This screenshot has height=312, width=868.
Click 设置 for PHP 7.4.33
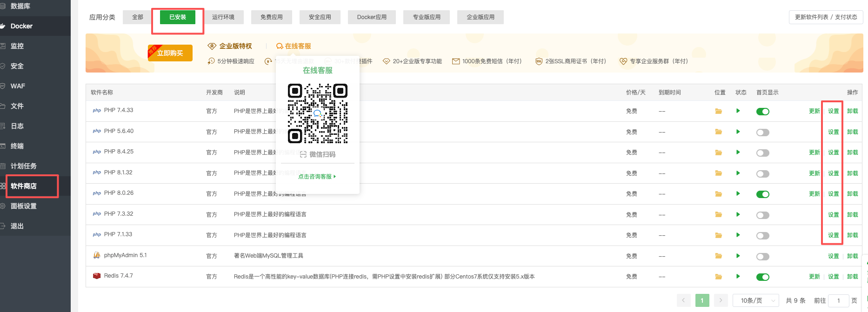tap(834, 111)
